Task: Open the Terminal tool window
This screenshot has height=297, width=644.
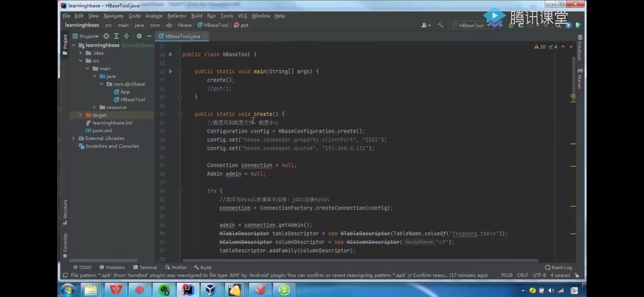Action: coord(145,267)
